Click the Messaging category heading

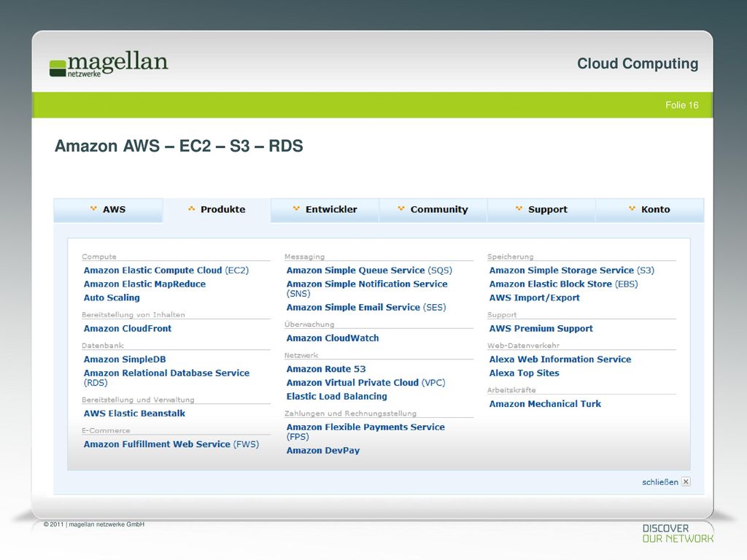(x=304, y=257)
